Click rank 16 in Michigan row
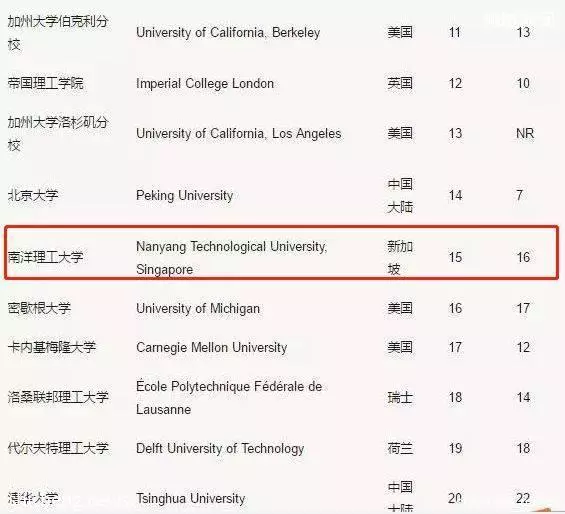Screen dimensions: 565x514 pyautogui.click(x=455, y=309)
